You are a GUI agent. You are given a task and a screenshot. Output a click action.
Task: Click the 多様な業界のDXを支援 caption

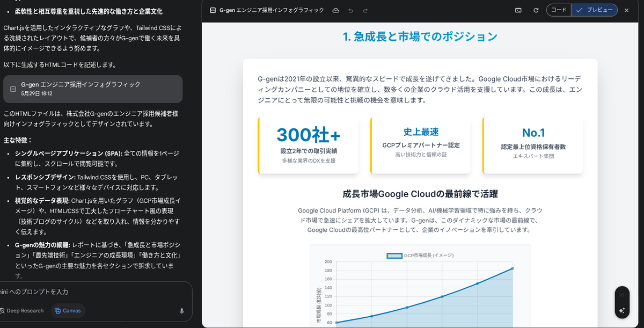309,161
